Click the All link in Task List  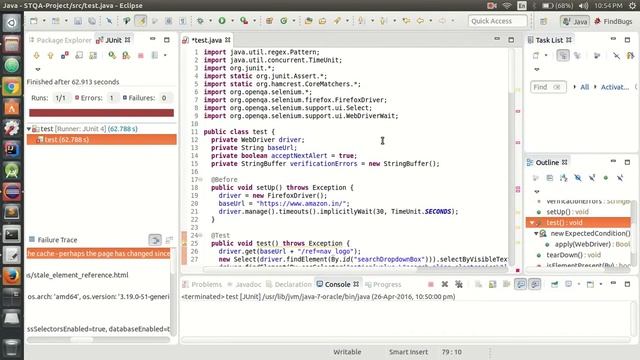[584, 87]
